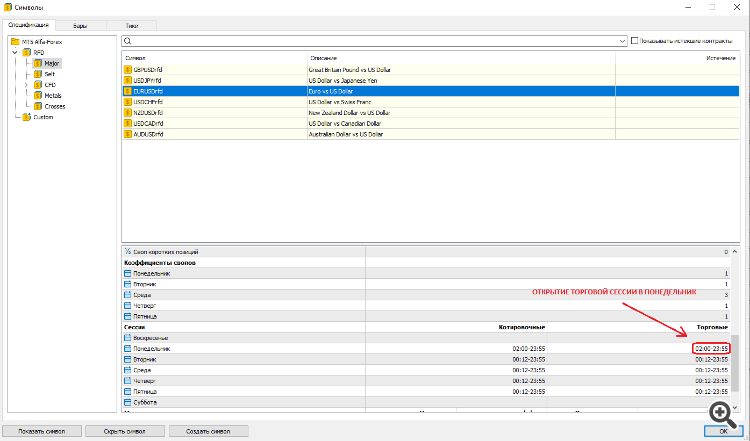Click Пятница calendar icon under swap coefficients

click(x=128, y=316)
